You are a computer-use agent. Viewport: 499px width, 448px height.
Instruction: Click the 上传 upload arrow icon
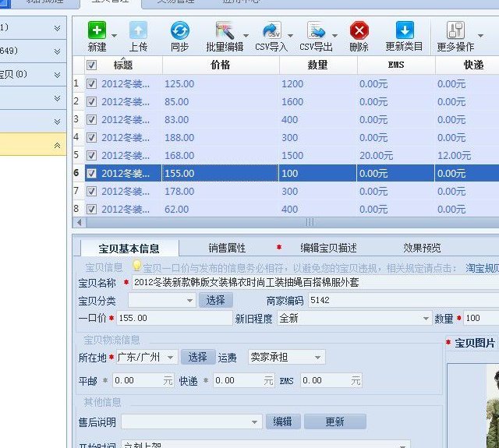(x=138, y=30)
